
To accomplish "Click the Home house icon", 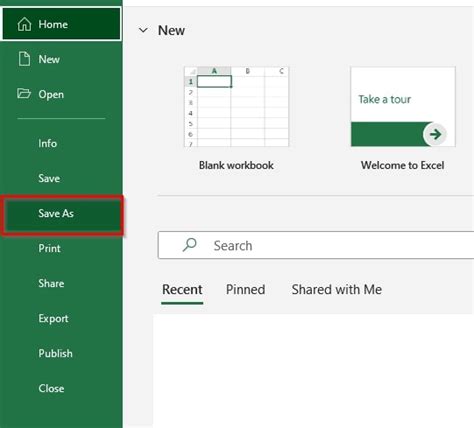I will click(24, 24).
